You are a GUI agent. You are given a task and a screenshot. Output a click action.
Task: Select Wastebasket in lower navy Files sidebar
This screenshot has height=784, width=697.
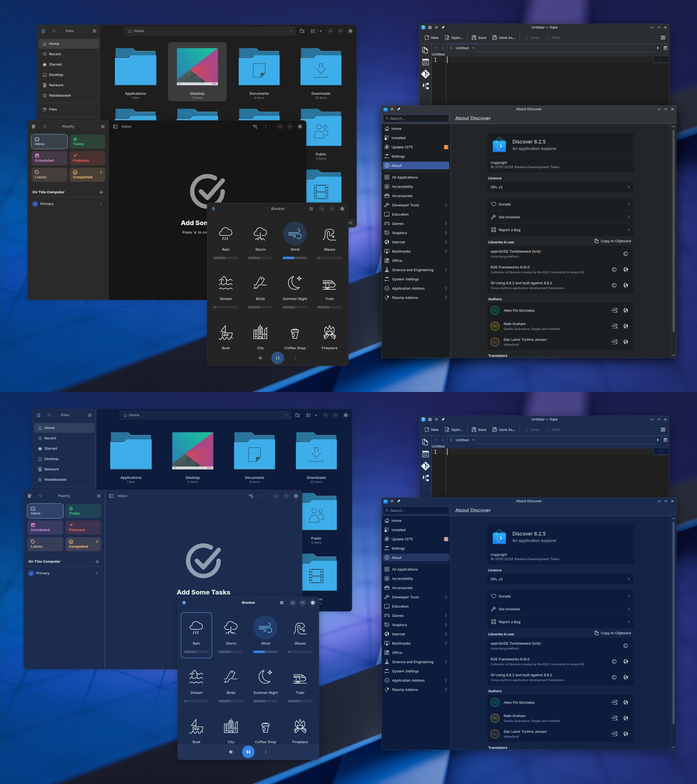[64, 479]
